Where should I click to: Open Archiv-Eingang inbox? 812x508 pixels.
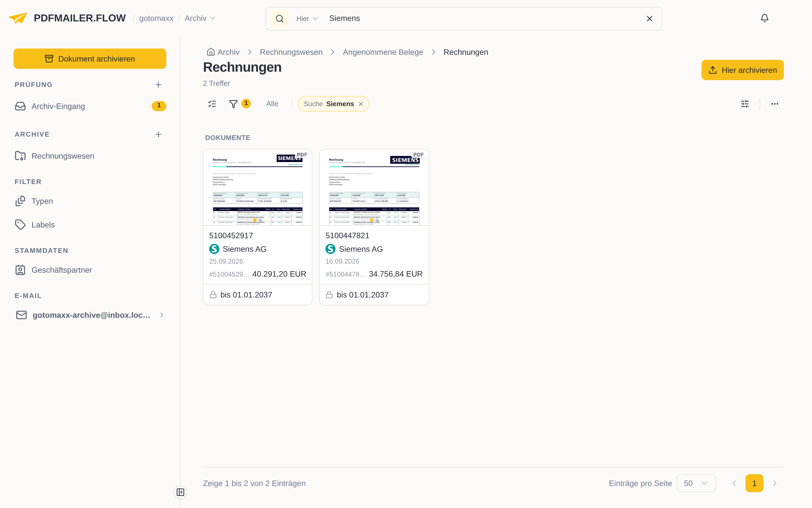pos(90,106)
